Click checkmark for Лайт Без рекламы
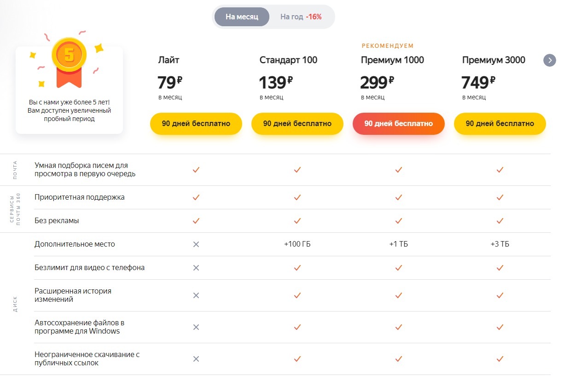 [196, 221]
